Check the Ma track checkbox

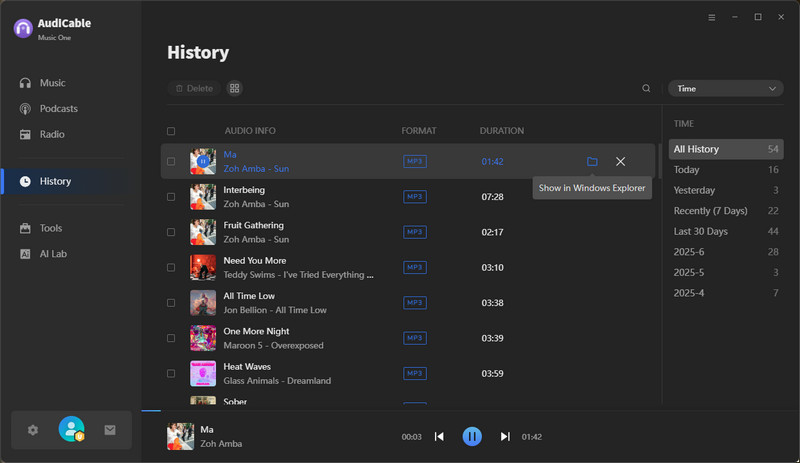point(171,161)
